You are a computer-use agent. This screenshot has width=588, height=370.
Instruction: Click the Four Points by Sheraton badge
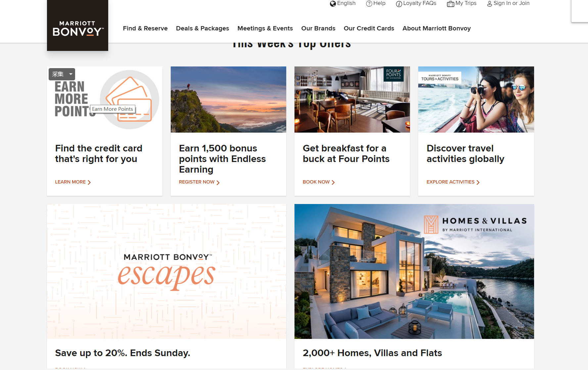(x=393, y=74)
